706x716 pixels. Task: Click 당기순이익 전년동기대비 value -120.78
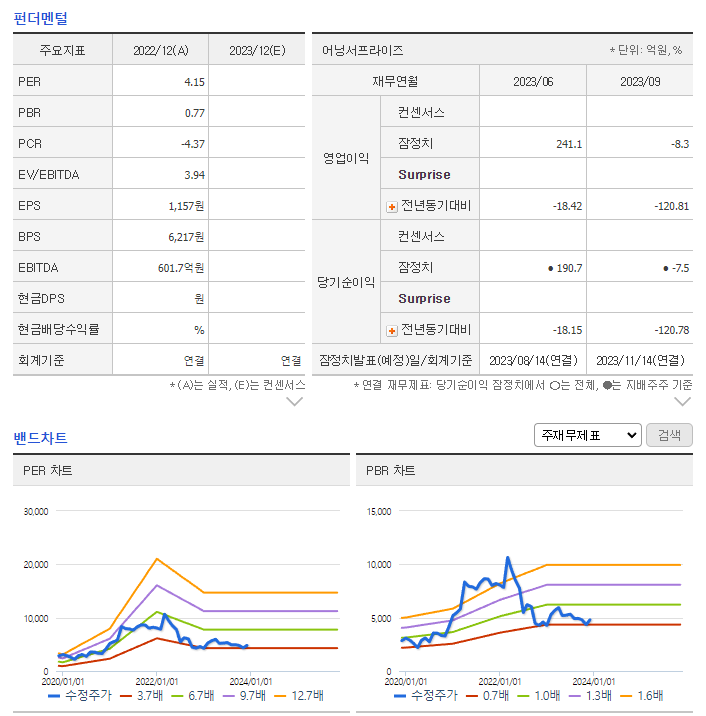click(671, 330)
